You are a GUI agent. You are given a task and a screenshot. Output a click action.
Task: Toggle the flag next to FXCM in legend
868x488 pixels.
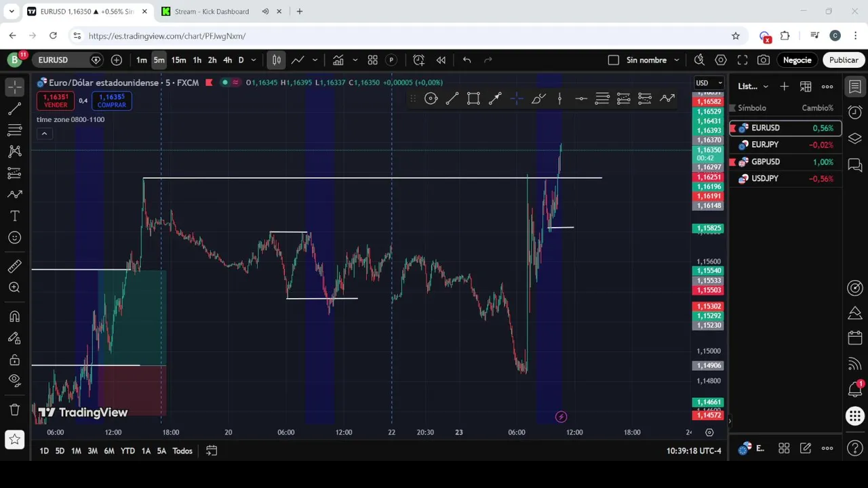point(209,83)
